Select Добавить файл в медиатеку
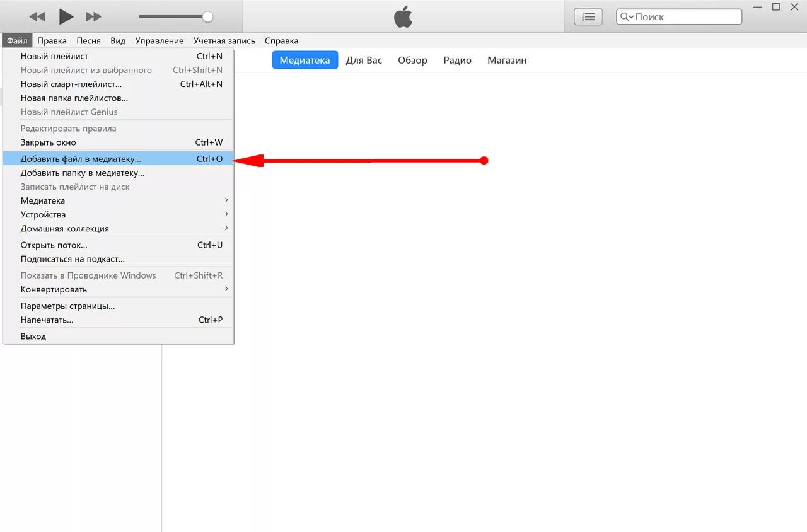807x532 pixels. click(x=118, y=159)
